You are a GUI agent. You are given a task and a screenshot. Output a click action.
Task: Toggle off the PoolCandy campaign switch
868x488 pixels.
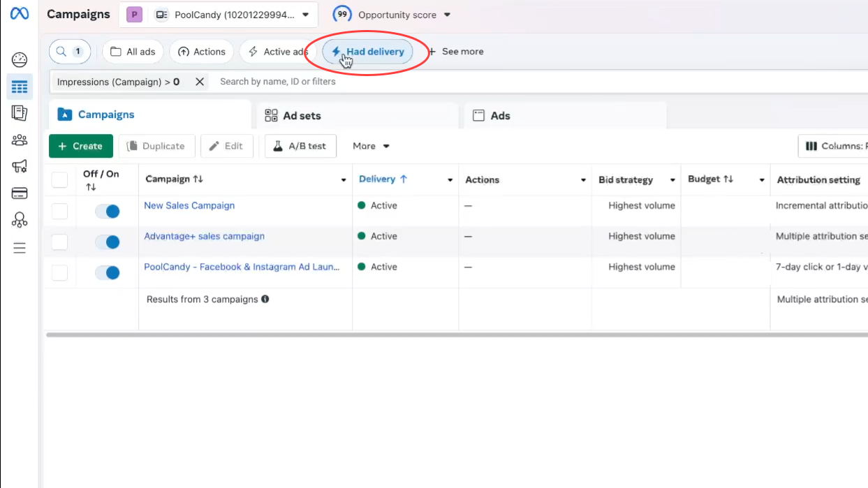point(108,272)
